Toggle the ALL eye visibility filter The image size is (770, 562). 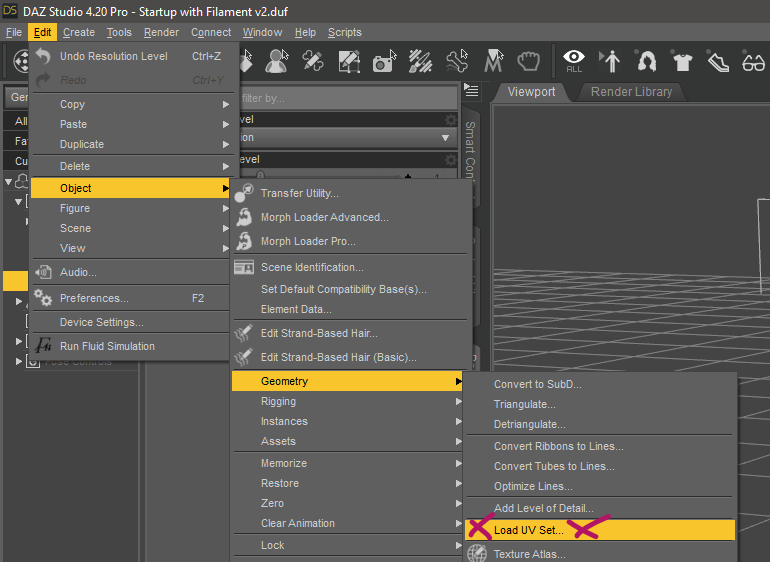(574, 61)
